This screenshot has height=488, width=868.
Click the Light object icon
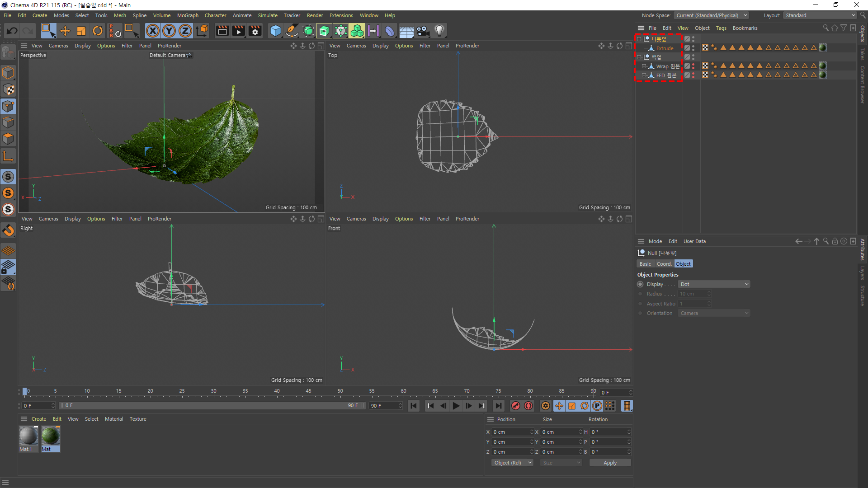pyautogui.click(x=439, y=31)
